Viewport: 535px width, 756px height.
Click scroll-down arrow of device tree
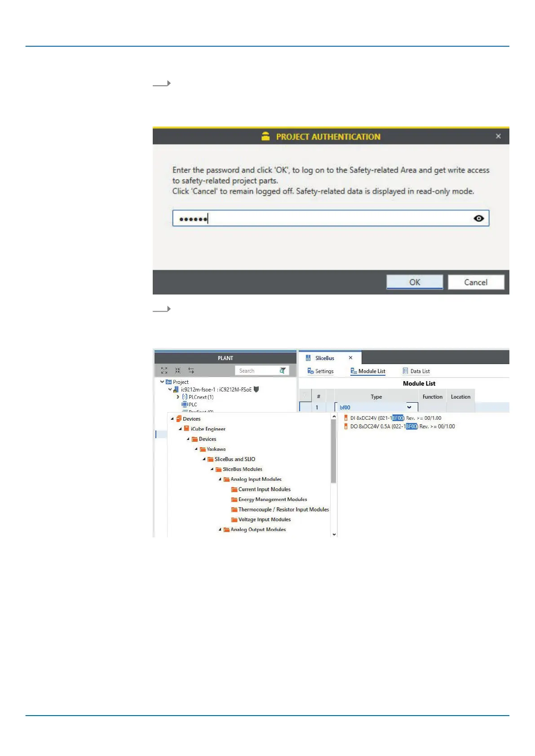click(334, 534)
